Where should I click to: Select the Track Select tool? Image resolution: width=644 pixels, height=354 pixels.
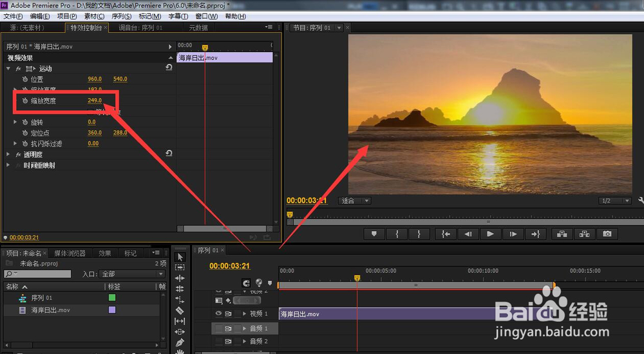(x=180, y=267)
